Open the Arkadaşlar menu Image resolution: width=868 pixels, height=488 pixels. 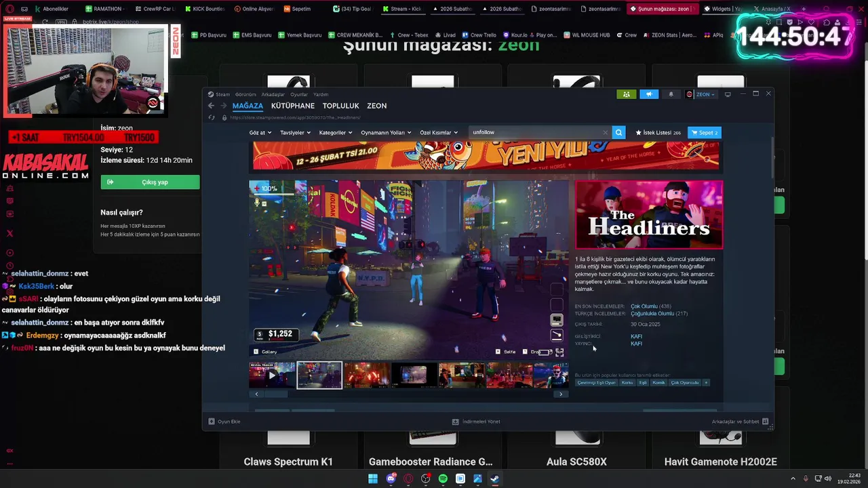273,94
